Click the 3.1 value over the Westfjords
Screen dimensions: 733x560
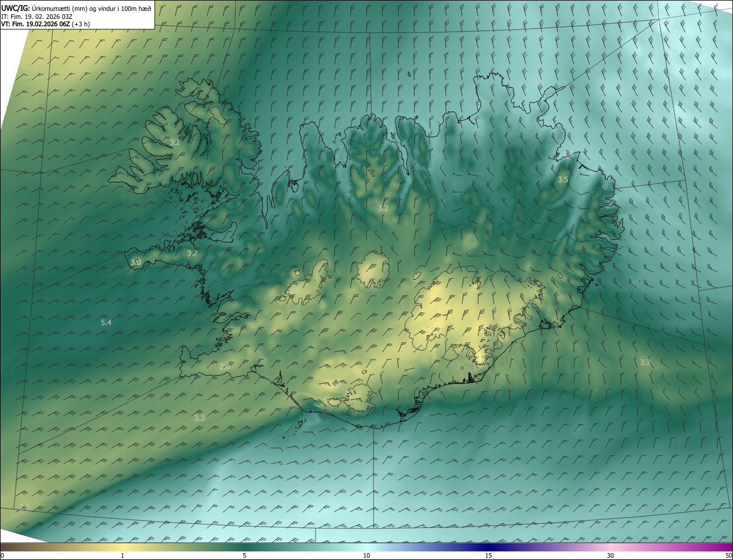[175, 142]
